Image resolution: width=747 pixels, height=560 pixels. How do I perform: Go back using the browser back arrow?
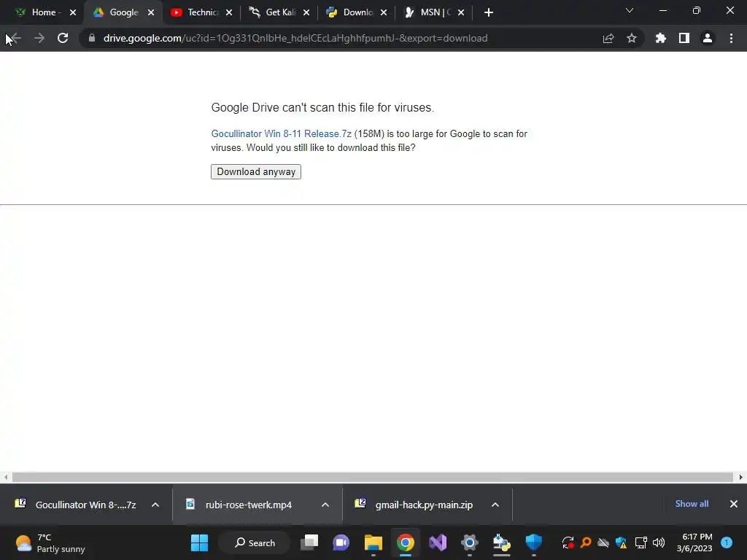point(15,38)
